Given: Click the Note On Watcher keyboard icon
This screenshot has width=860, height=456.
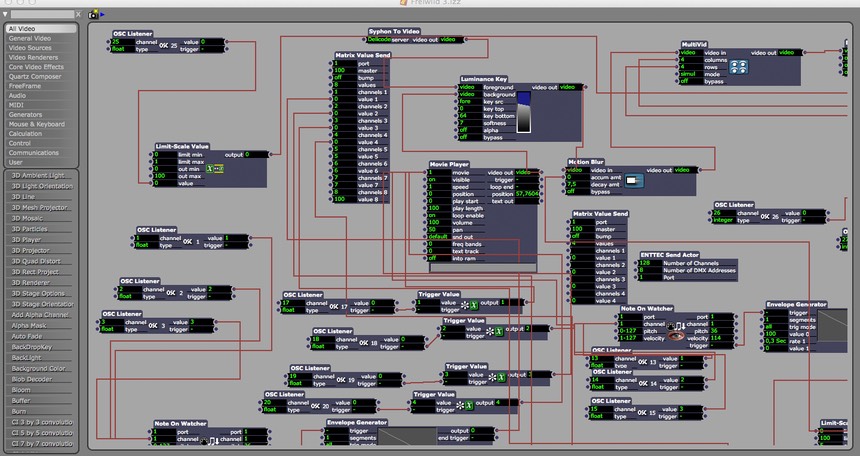Looking at the screenshot, I should [676, 328].
